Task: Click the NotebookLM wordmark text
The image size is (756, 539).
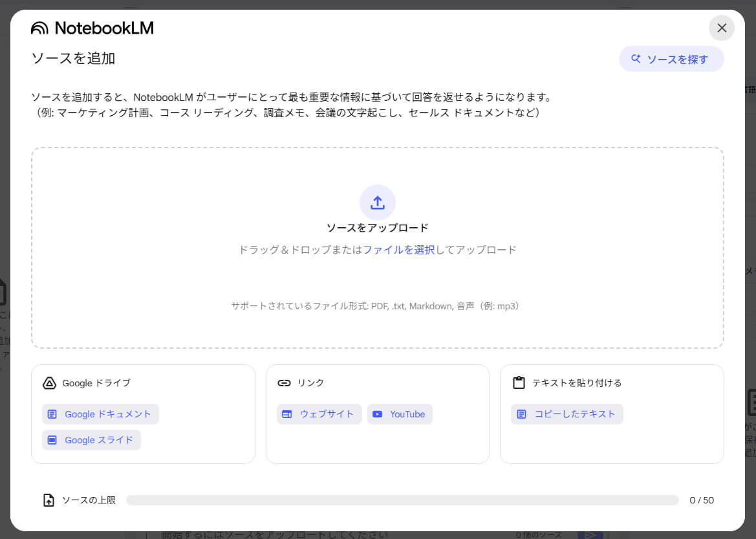Action: (104, 28)
